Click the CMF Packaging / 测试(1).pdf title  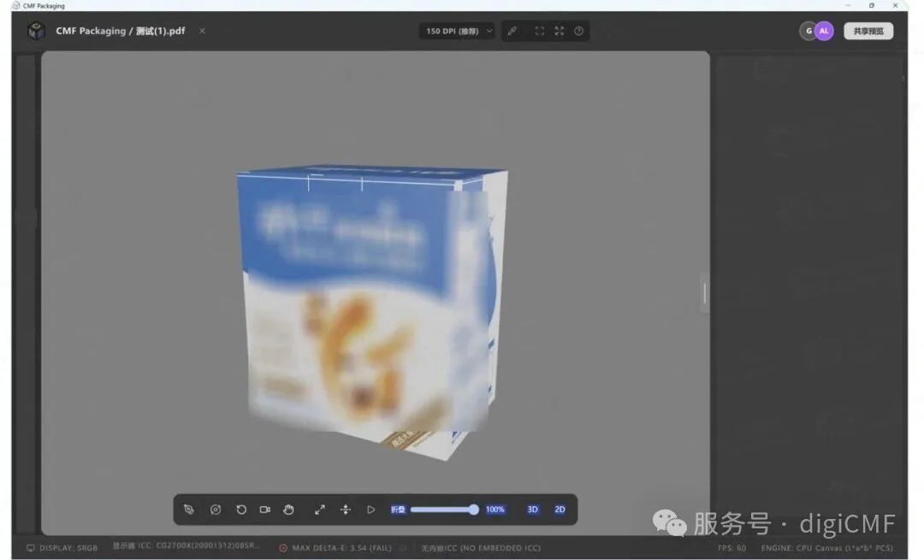click(121, 31)
